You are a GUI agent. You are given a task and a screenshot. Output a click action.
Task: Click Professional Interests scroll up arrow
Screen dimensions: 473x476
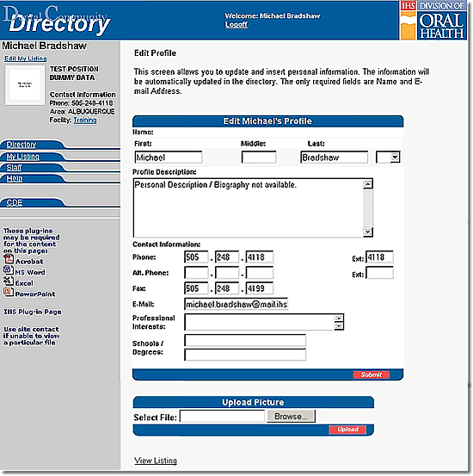point(339,318)
